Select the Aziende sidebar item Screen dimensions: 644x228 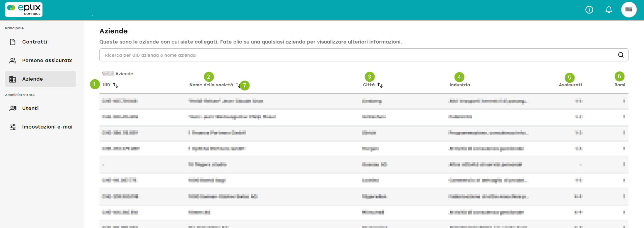coord(40,79)
